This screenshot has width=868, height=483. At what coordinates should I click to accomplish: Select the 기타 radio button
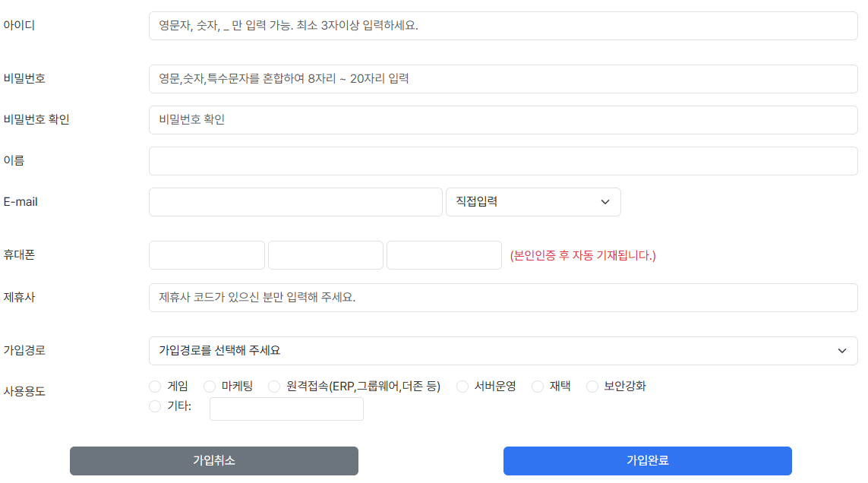point(156,406)
